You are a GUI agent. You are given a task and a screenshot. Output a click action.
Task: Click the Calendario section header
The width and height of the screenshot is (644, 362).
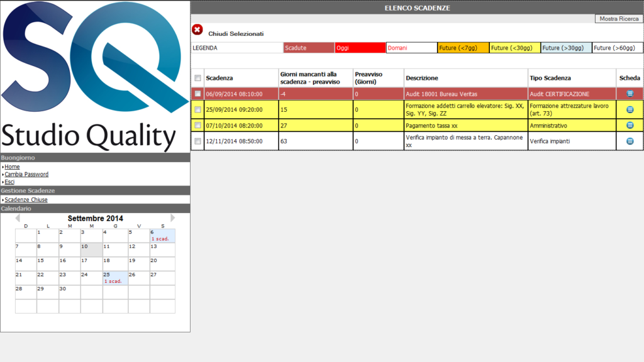click(95, 209)
